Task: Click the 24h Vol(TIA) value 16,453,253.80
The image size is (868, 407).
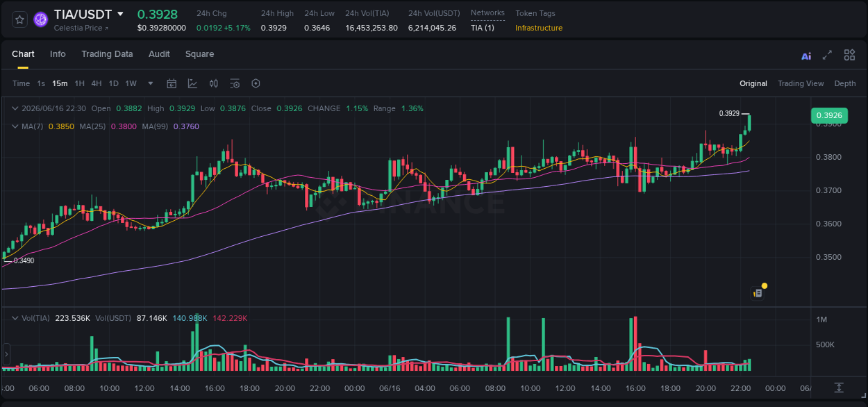Action: (372, 28)
